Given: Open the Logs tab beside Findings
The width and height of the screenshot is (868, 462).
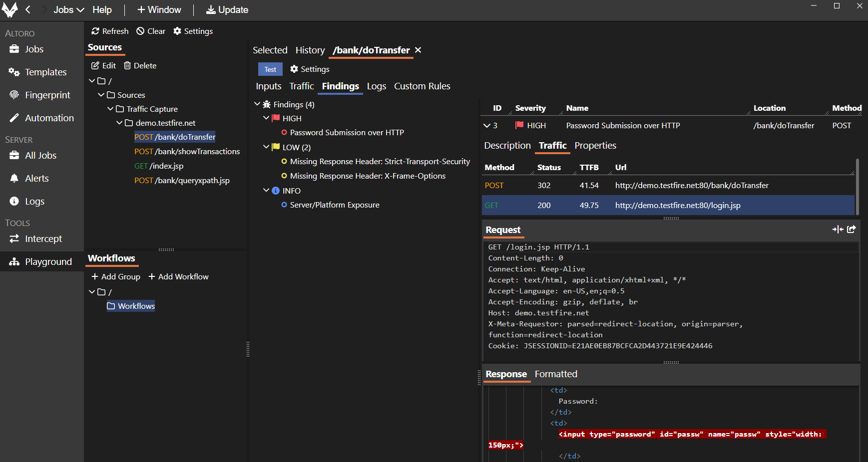Looking at the screenshot, I should 377,86.
